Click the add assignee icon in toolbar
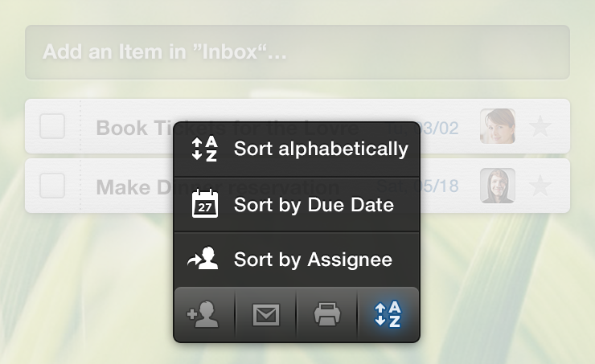The width and height of the screenshot is (595, 364). click(x=204, y=315)
